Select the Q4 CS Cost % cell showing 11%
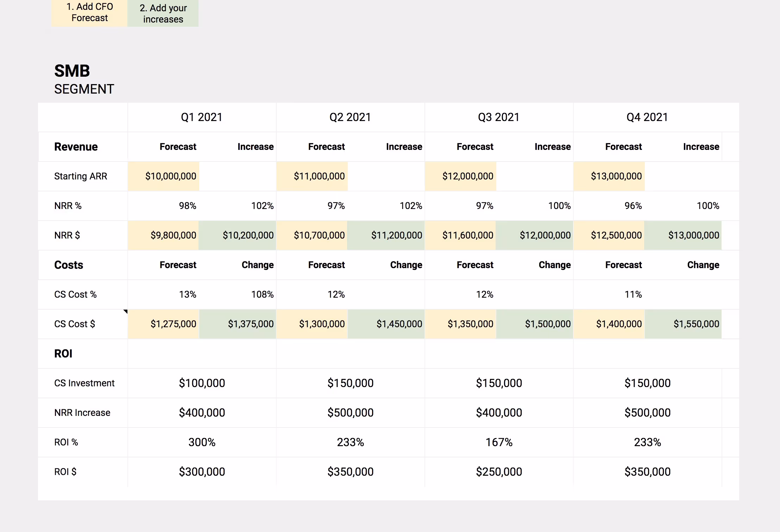Image resolution: width=780 pixels, height=532 pixels. [633, 294]
